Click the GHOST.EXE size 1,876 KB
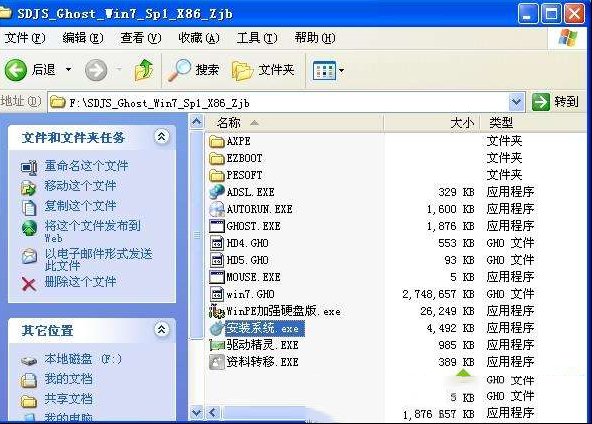 (451, 226)
